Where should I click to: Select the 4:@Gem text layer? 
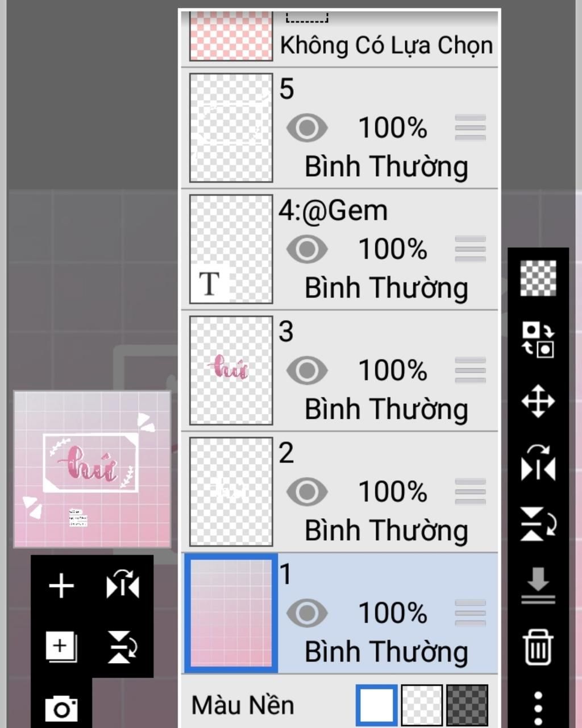(x=340, y=250)
